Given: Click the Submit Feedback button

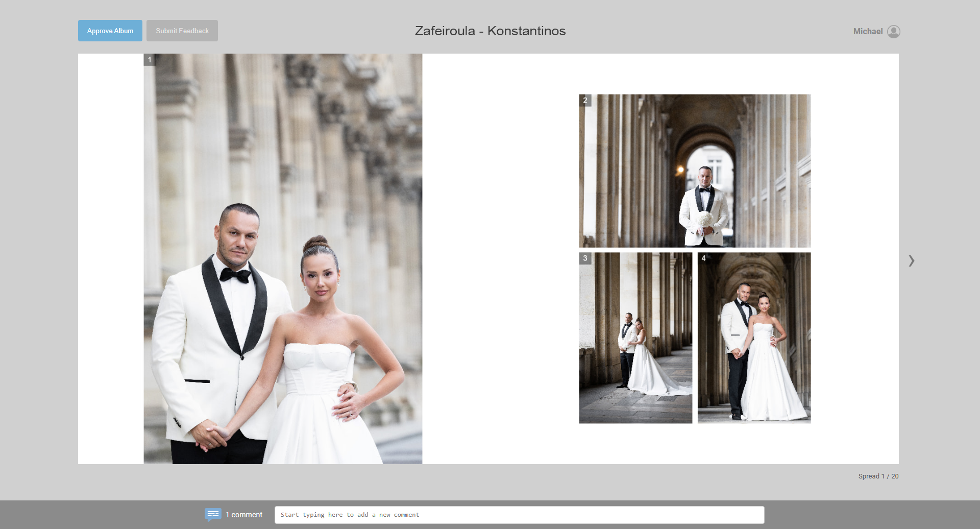Looking at the screenshot, I should click(x=182, y=31).
